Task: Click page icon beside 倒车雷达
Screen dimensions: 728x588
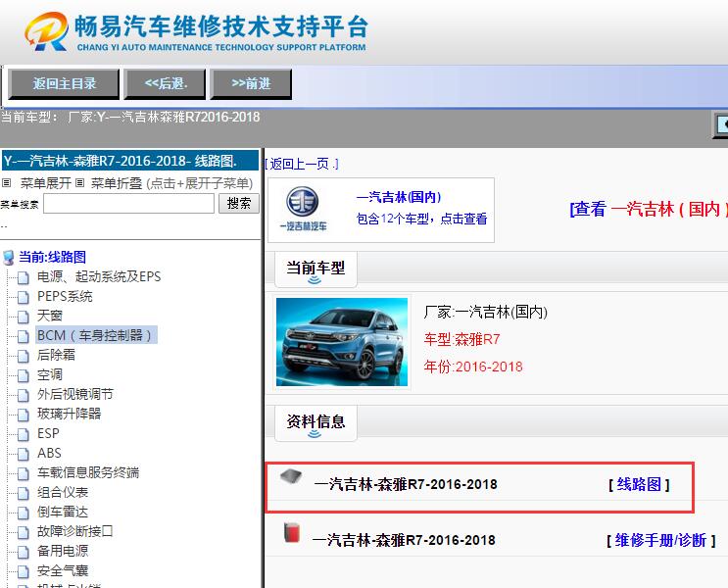Action: click(24, 513)
